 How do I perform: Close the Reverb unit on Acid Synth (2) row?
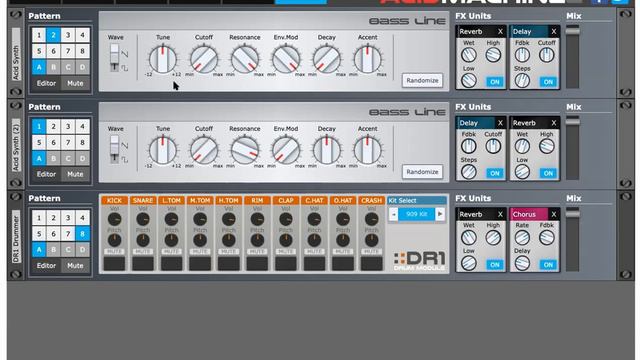click(553, 123)
